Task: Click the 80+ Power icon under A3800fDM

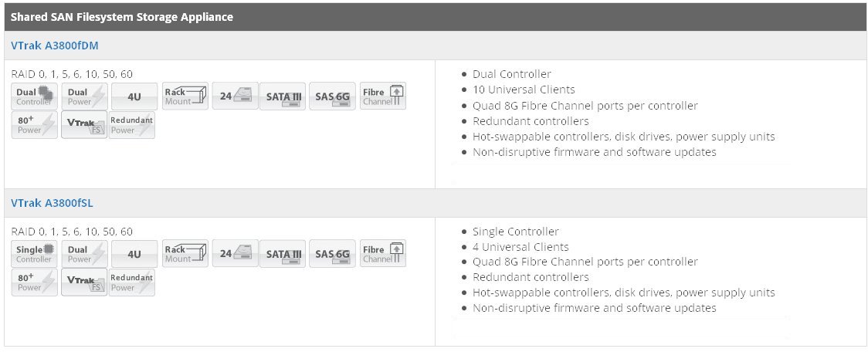Action: 34,124
